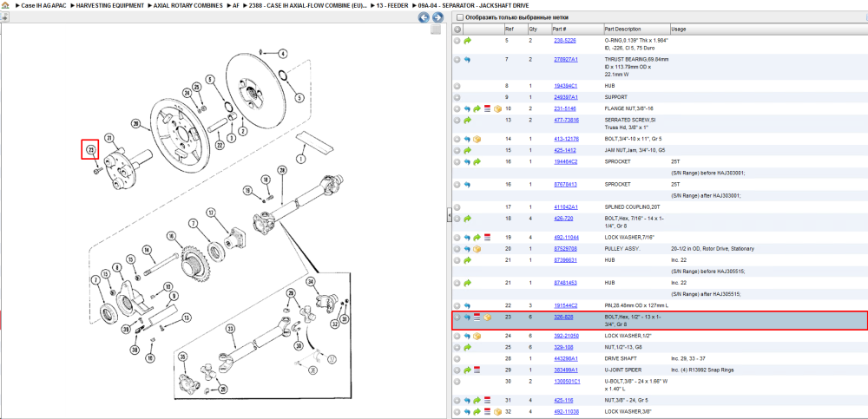Click blue arrow on THRUST BEARING row

[x=467, y=59]
